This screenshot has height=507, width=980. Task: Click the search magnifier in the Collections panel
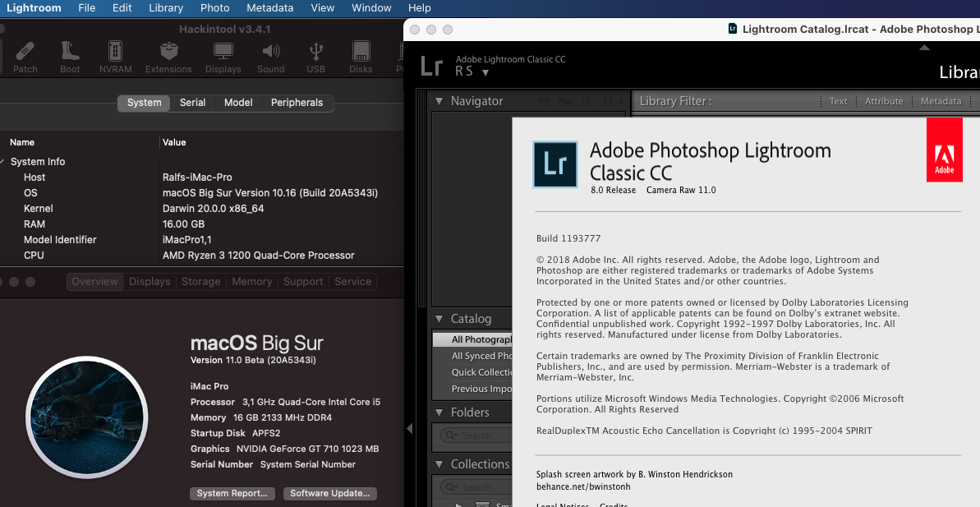[450, 487]
